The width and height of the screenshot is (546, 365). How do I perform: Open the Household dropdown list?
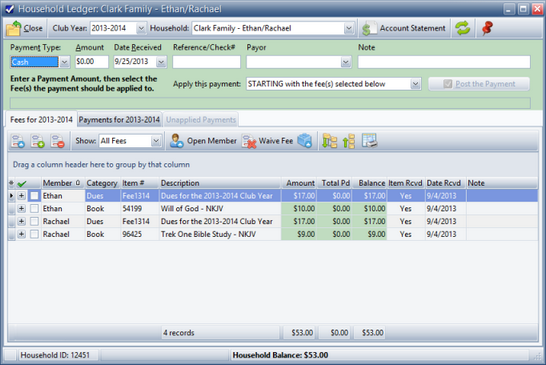349,28
